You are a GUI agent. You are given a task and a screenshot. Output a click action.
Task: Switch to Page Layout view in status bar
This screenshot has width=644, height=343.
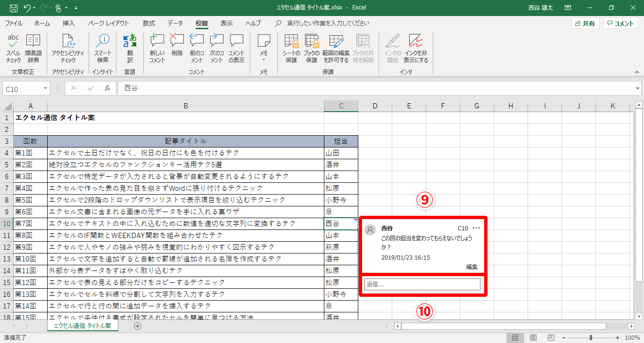click(533, 338)
